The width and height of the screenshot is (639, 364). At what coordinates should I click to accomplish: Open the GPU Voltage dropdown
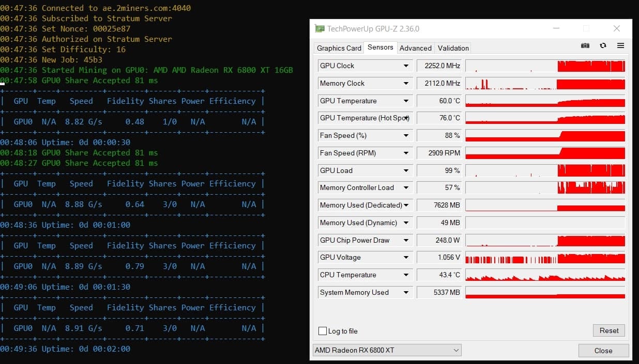tap(406, 257)
